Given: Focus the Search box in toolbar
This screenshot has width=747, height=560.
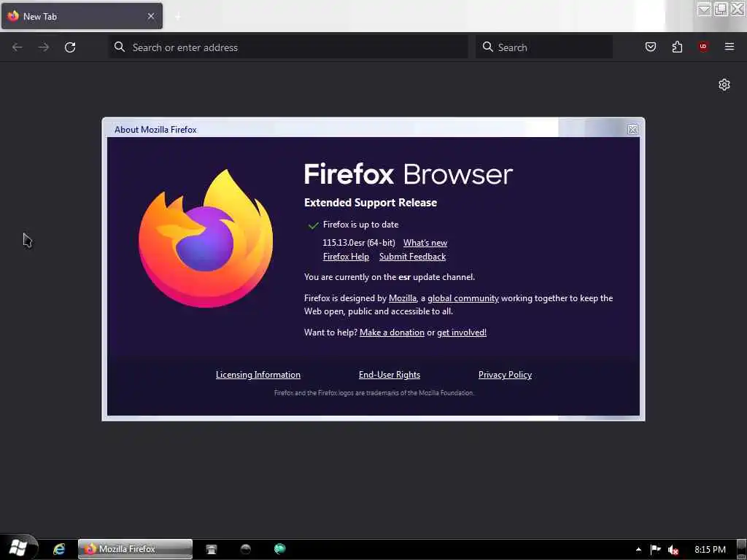Looking at the screenshot, I should pos(544,47).
